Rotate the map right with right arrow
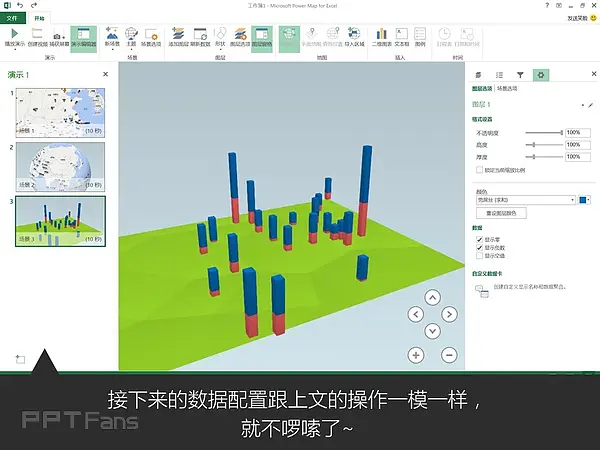The image size is (600, 450). pos(449,314)
